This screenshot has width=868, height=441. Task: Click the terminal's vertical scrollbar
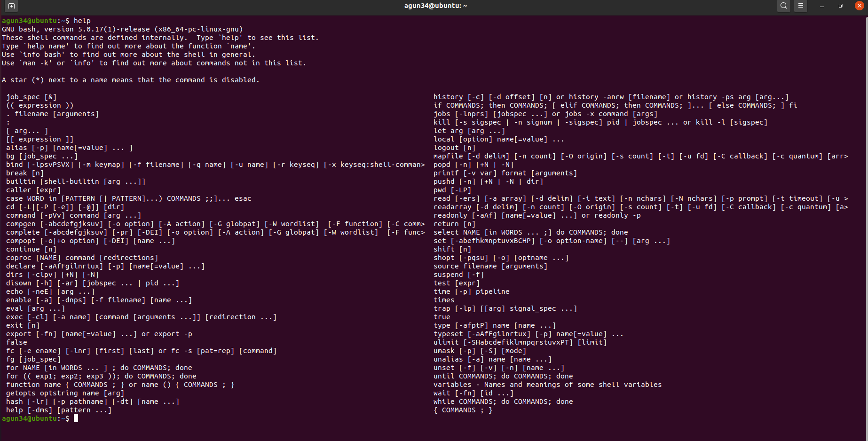click(x=866, y=228)
